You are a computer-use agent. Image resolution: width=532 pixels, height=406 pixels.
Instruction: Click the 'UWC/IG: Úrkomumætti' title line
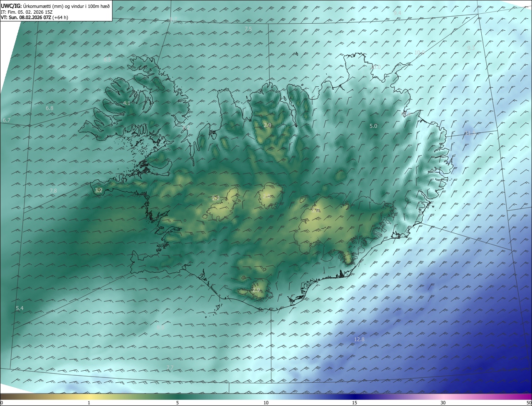[55, 6]
